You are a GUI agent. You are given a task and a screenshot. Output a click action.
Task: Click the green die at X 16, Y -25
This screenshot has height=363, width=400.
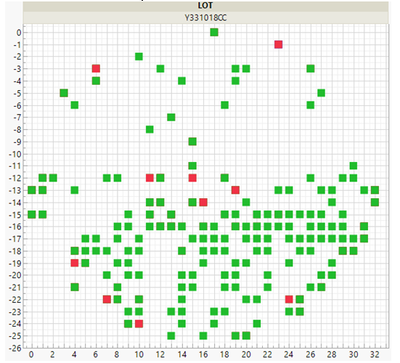click(203, 336)
